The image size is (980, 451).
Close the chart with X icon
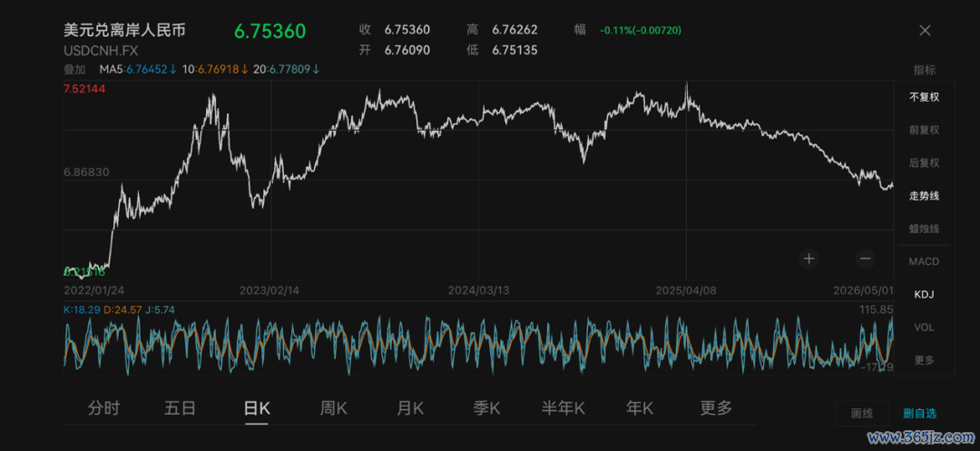[x=925, y=31]
